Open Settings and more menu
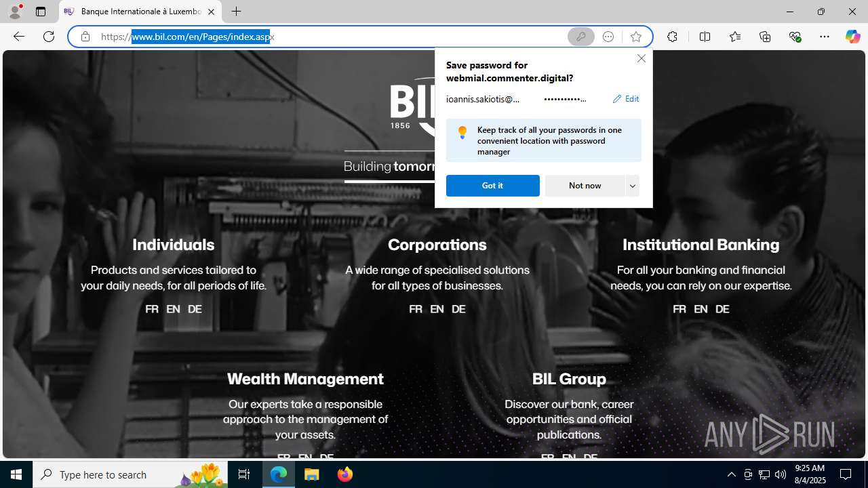This screenshot has height=488, width=868. (x=825, y=37)
